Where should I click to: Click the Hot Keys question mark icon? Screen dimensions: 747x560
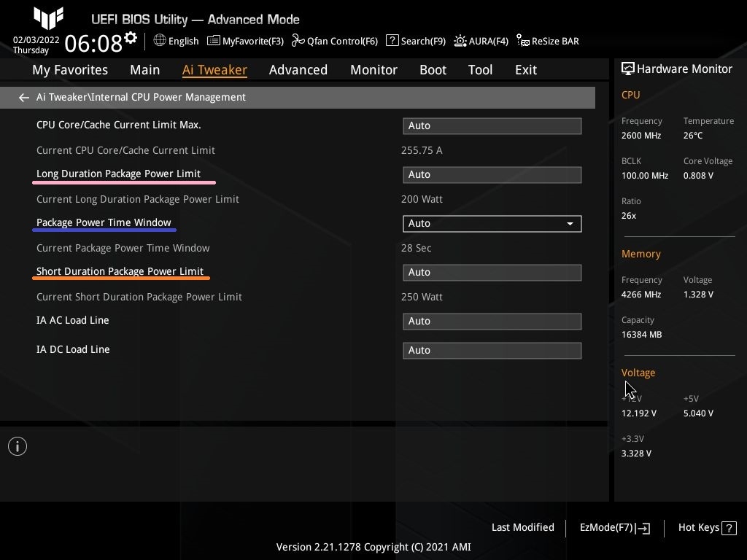[729, 528]
